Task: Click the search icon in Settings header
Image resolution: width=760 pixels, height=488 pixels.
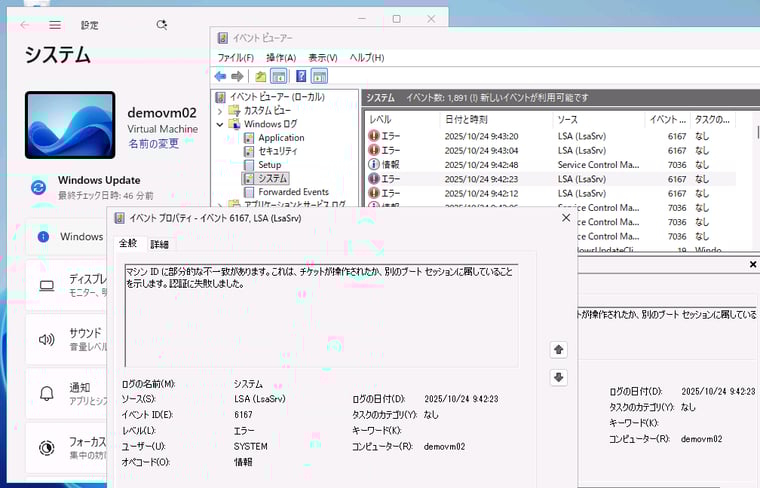Action: point(162,25)
